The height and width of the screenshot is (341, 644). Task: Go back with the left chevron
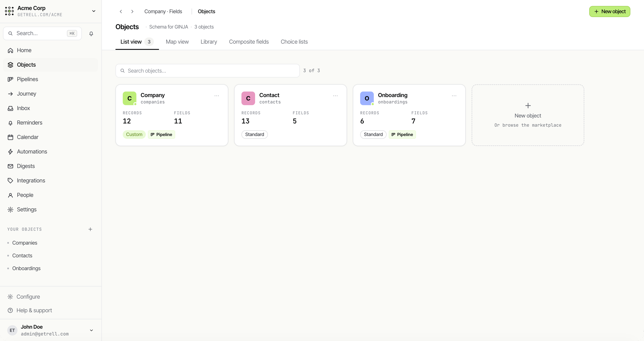coord(121,11)
